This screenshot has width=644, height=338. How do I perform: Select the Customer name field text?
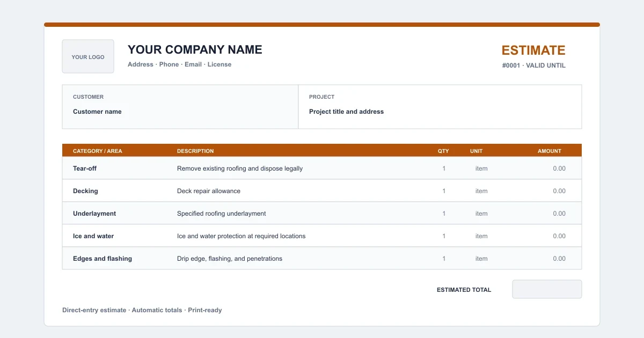97,112
